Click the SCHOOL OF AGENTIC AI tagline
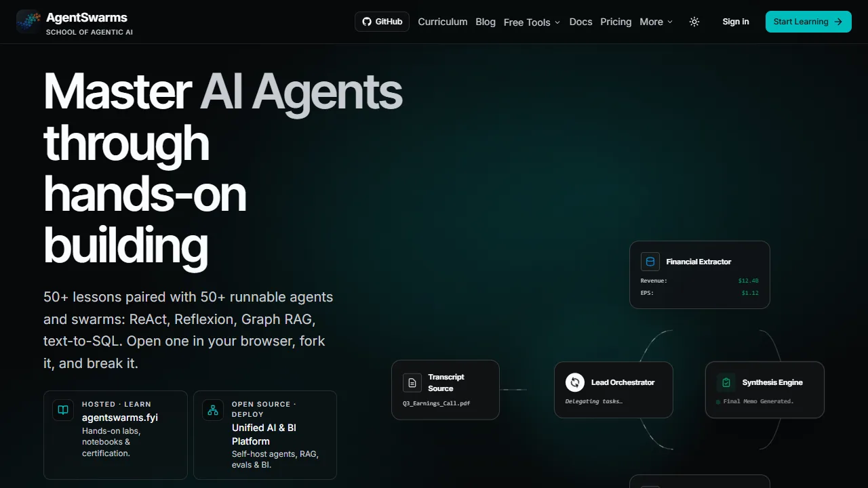Viewport: 868px width, 488px height. click(x=90, y=32)
